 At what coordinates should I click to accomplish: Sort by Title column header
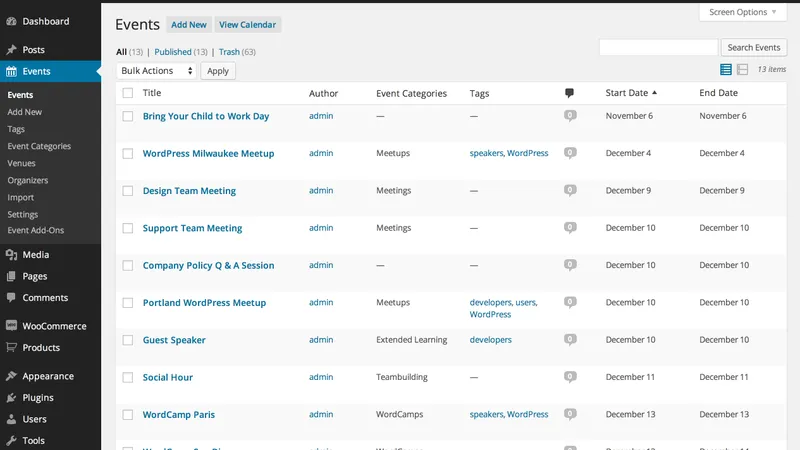point(152,93)
